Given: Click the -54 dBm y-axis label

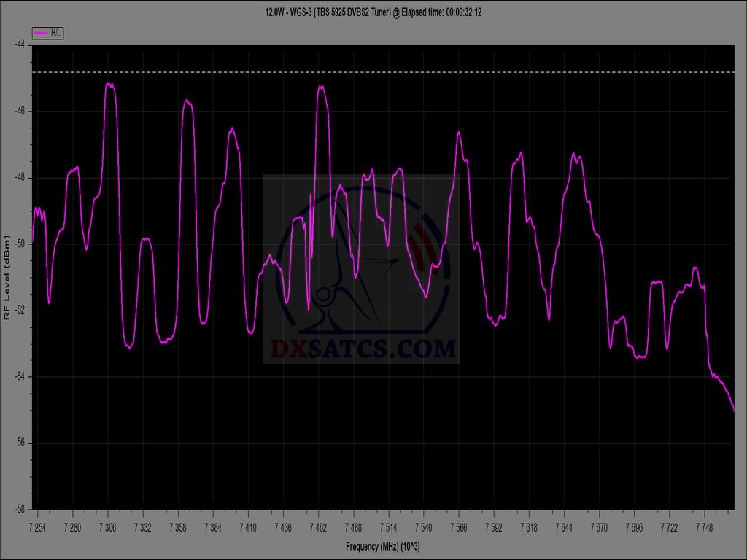Looking at the screenshot, I should [x=20, y=376].
